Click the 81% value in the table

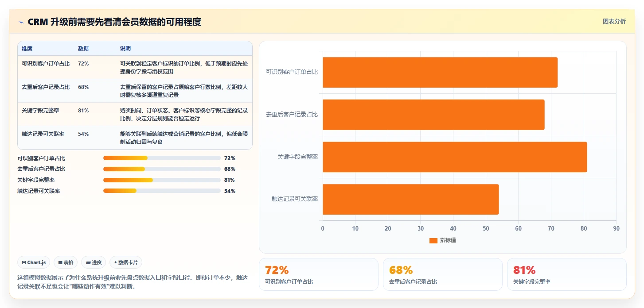[83, 111]
